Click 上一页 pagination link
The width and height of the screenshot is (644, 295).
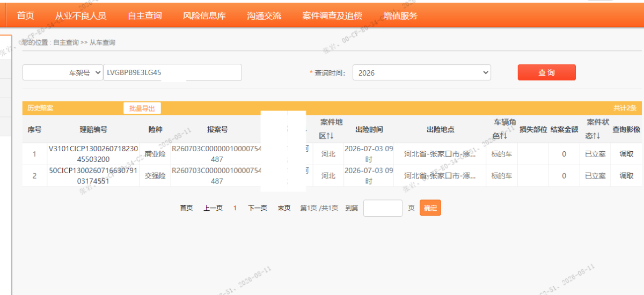[213, 208]
